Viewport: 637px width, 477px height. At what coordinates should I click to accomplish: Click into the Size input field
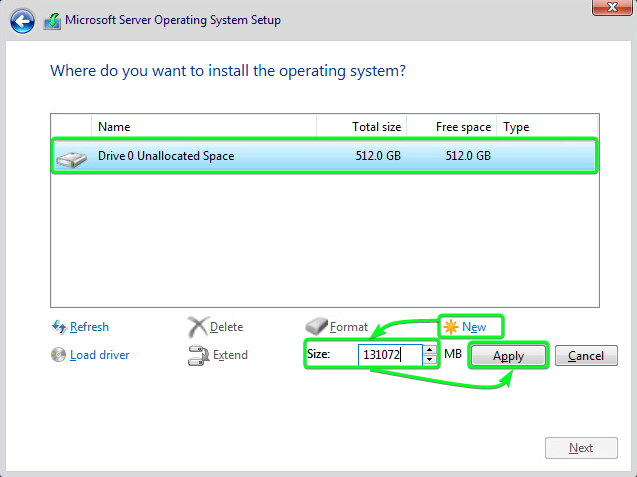390,355
